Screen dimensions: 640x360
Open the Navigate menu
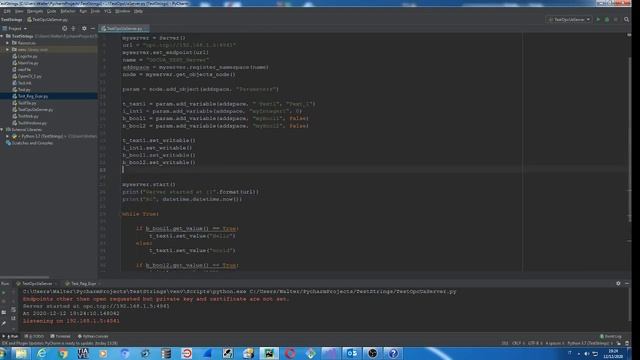(x=35, y=11)
